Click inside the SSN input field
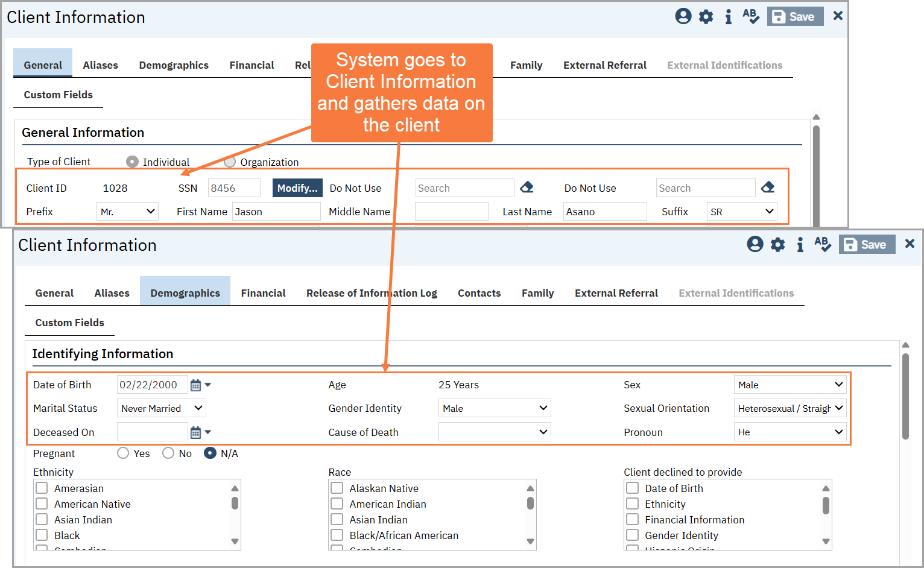Image resolution: width=924 pixels, height=568 pixels. [x=234, y=188]
